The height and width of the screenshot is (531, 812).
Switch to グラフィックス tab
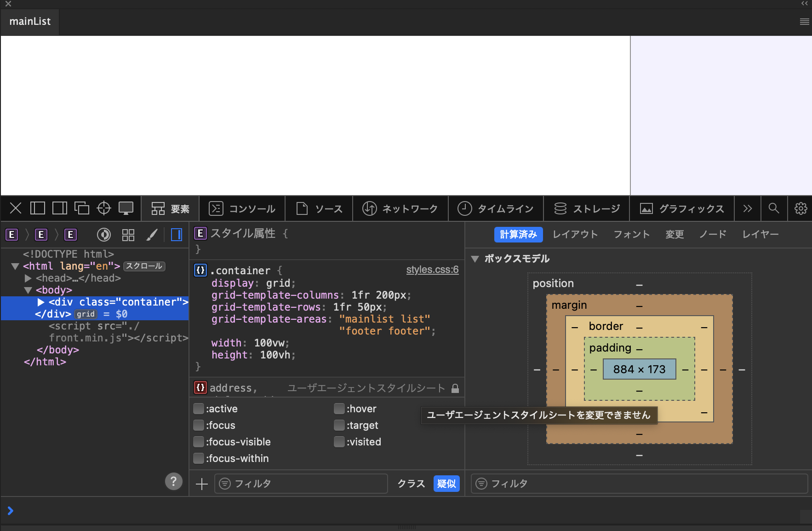click(x=682, y=208)
